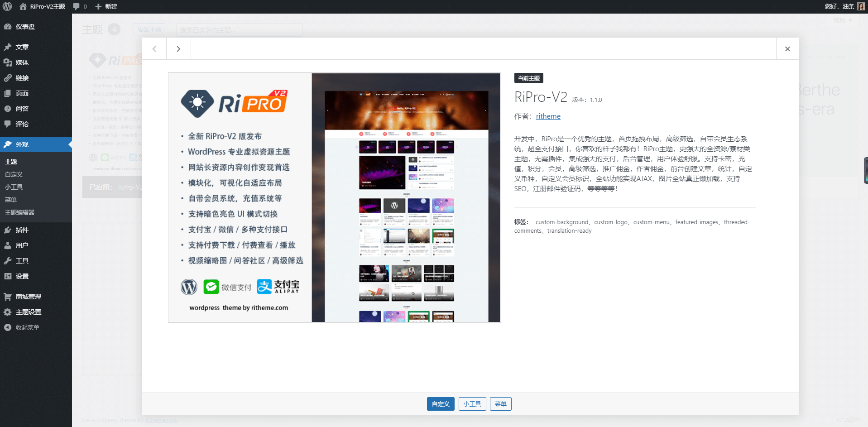Screen dimensions: 868x427
Task: Click the 小工具 button in overlay footer
Action: (472, 404)
